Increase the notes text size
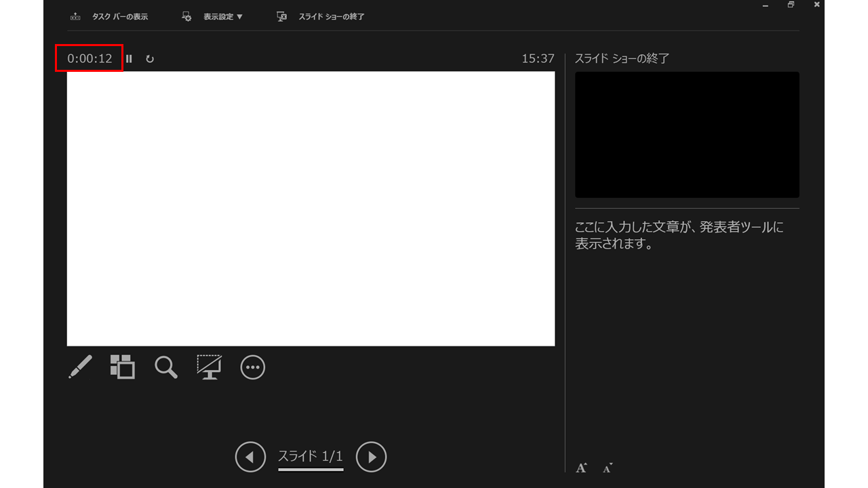Viewport: 868px width, 488px height. tap(581, 468)
